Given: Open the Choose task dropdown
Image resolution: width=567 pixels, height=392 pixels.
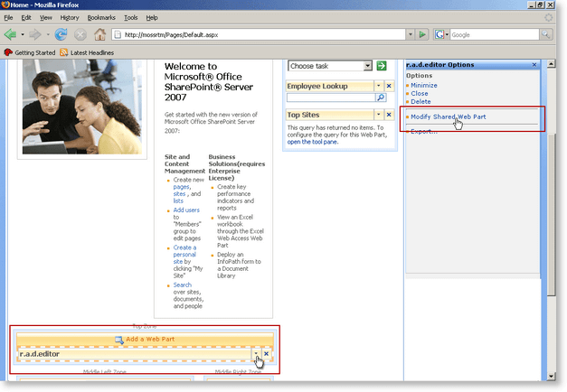Looking at the screenshot, I should point(368,66).
